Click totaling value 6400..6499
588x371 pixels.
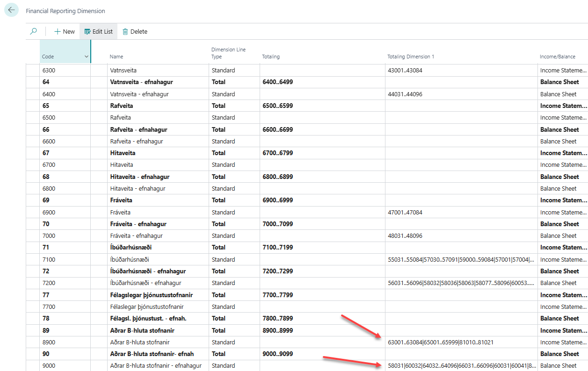pos(278,82)
